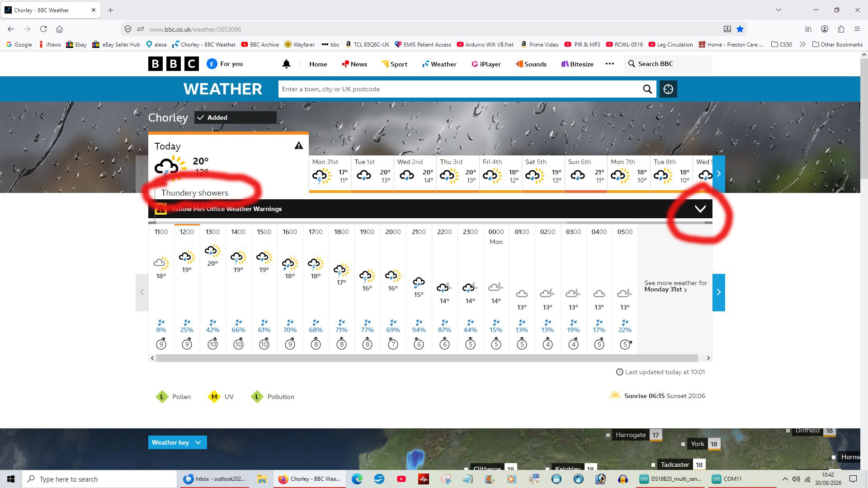The height and width of the screenshot is (488, 868).
Task: Open the Pollen level diamond icon
Action: [162, 397]
